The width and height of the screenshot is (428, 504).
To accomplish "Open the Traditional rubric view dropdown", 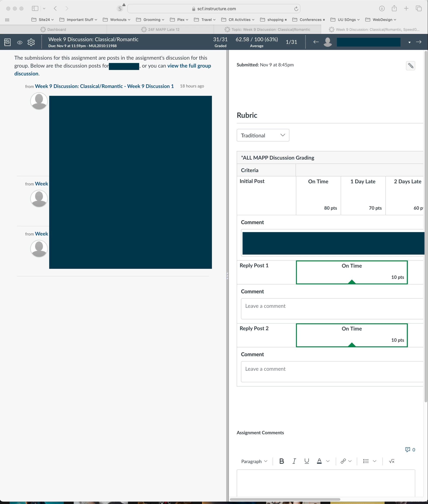I will (263, 135).
